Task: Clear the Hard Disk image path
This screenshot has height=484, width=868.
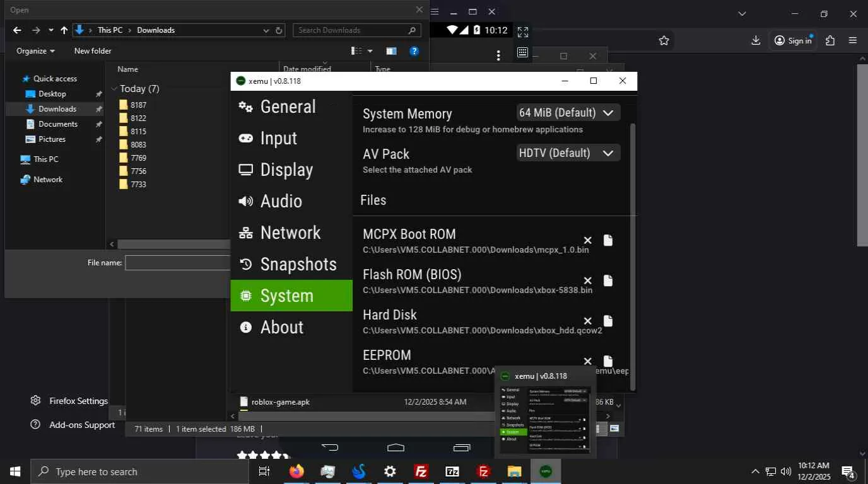Action: [587, 321]
